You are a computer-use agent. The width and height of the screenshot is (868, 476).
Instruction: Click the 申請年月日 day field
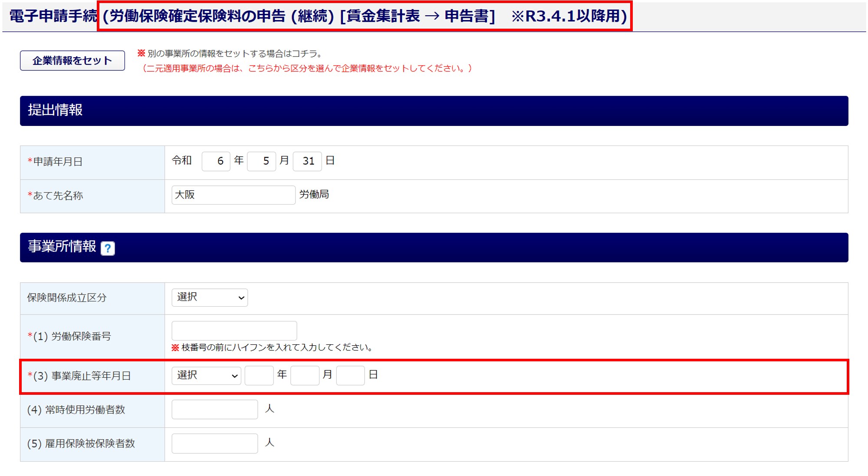click(x=307, y=161)
